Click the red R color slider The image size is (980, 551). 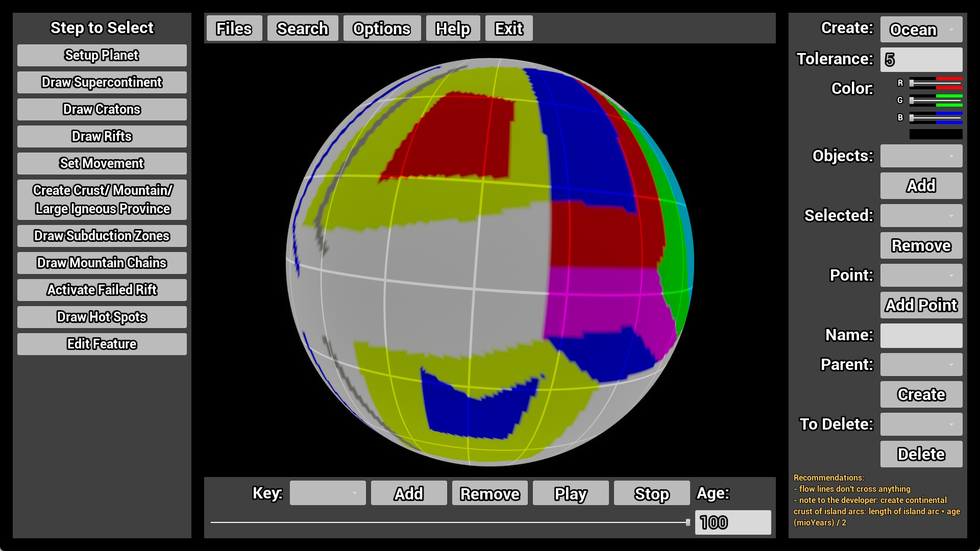(936, 83)
